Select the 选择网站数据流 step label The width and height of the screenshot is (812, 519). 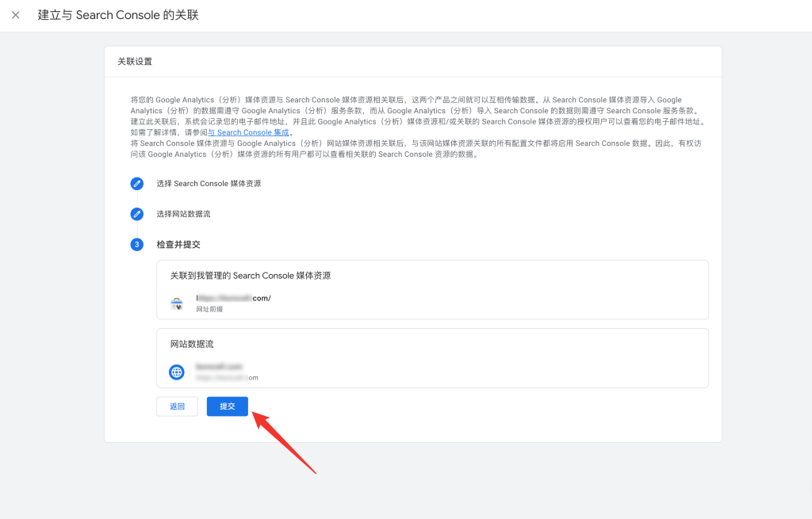(x=183, y=214)
